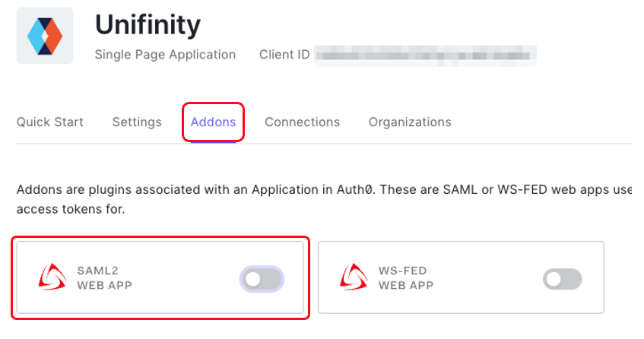Click the WS-FED Web App logo icon
The height and width of the screenshot is (339, 644).
[354, 278]
